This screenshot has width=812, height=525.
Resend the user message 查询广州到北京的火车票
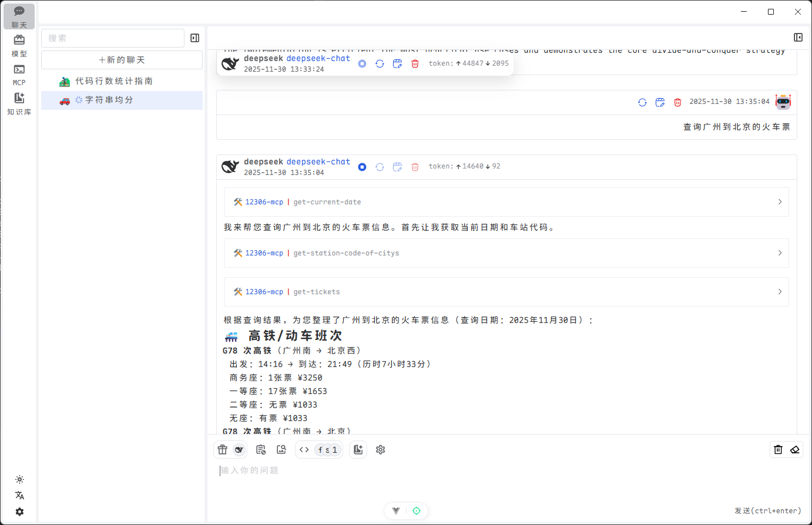click(x=642, y=102)
